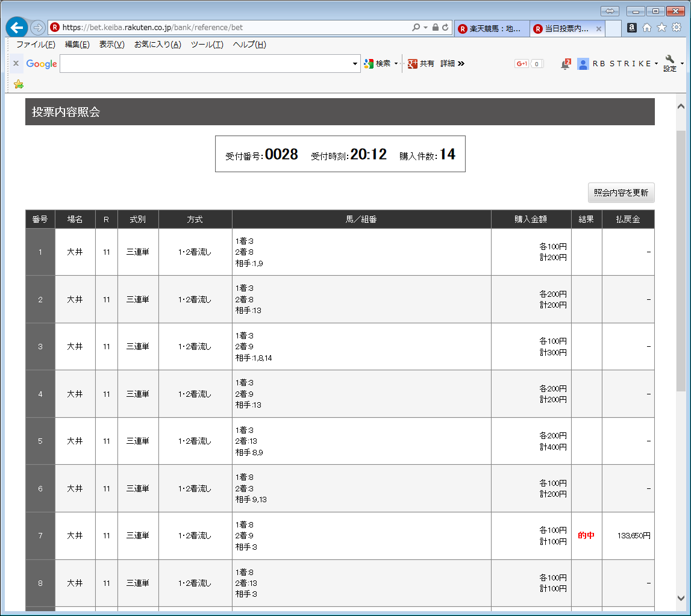This screenshot has width=691, height=616.
Task: Open the 編集(E) menu
Action: [77, 45]
